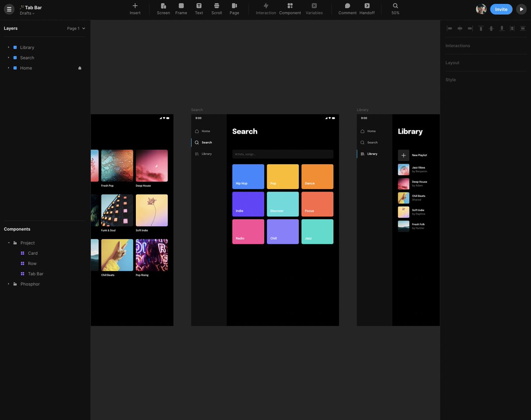531x420 pixels.
Task: Select the Screen tool in the toolbar
Action: (163, 9)
